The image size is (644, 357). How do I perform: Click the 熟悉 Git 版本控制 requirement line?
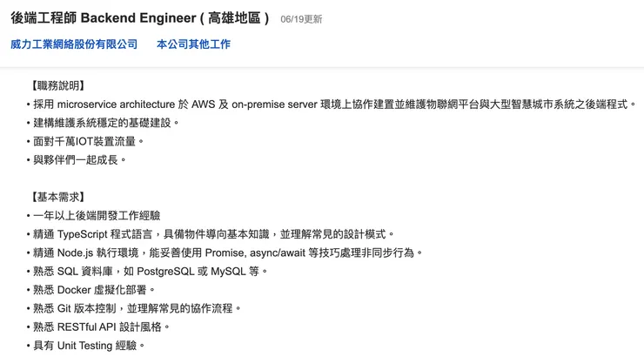[135, 308]
